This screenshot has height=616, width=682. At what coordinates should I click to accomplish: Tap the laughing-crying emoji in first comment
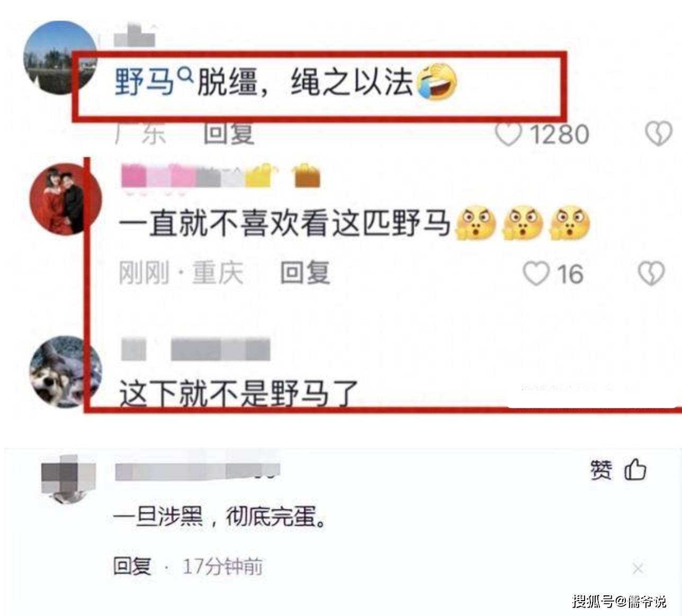437,81
